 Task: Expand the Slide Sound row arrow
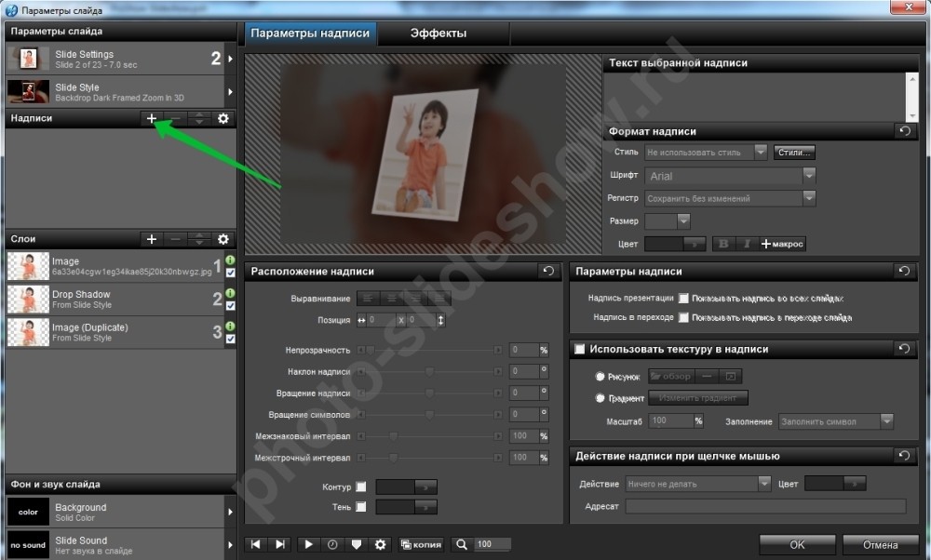tap(230, 545)
